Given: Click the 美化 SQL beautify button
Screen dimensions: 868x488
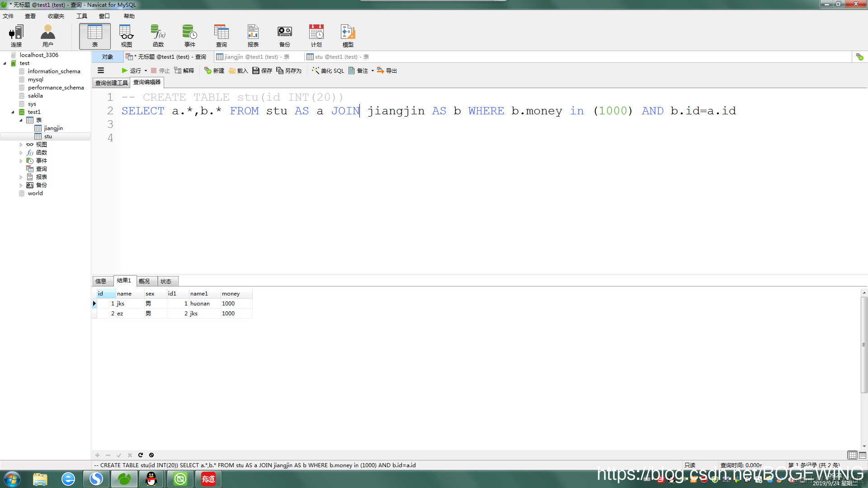Looking at the screenshot, I should pyautogui.click(x=328, y=70).
